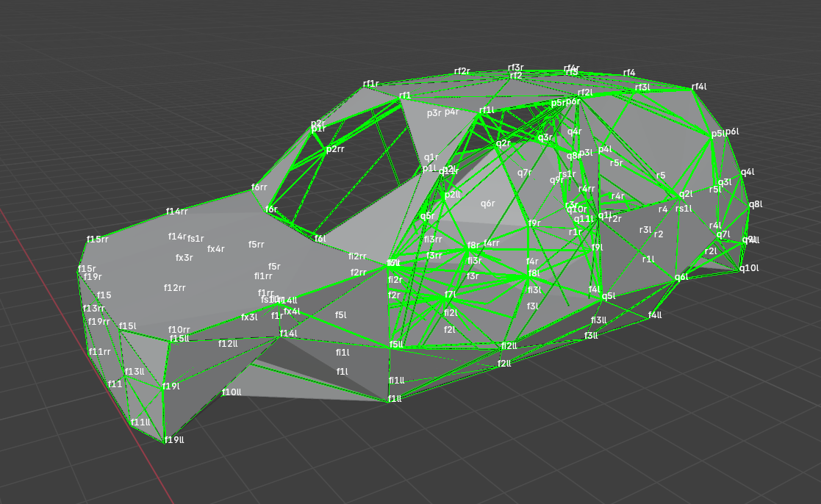Pick the "rf3l" node label

click(x=642, y=87)
